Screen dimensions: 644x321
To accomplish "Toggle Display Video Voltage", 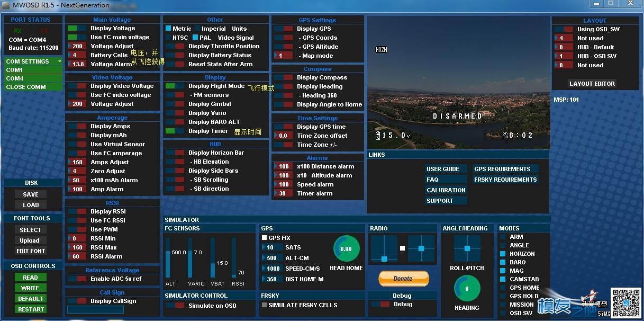I will (77, 86).
